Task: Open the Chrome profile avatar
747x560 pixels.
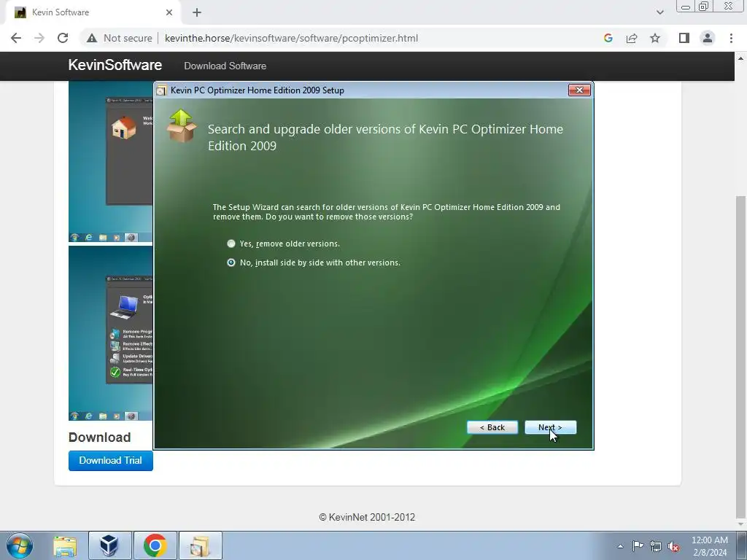Action: click(x=708, y=38)
